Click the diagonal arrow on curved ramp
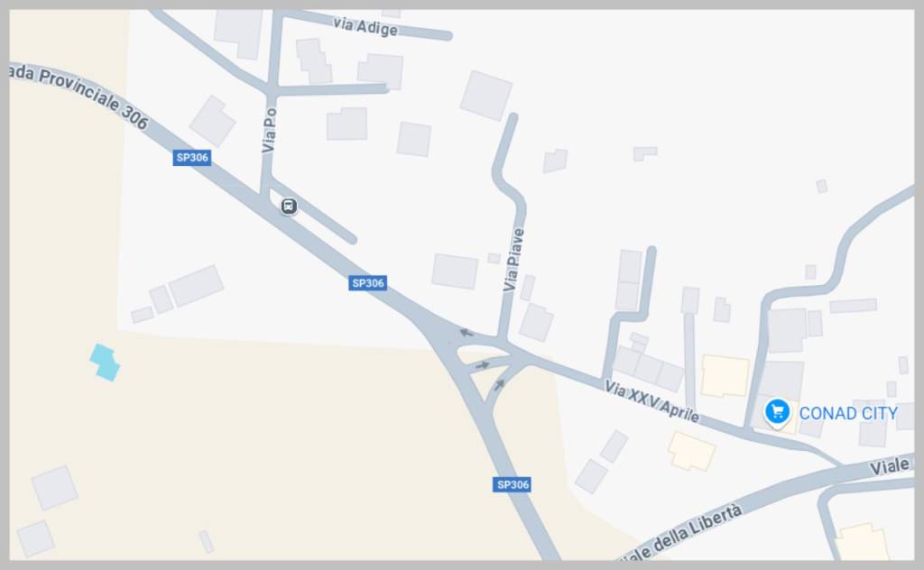Image resolution: width=924 pixels, height=570 pixels. pos(499,385)
